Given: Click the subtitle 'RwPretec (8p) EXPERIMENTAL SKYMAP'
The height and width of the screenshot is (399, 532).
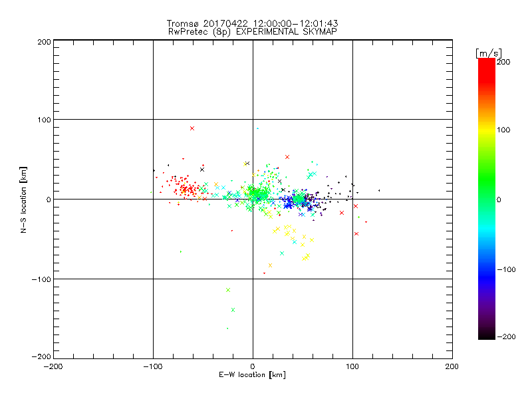Looking at the screenshot, I should (253, 32).
